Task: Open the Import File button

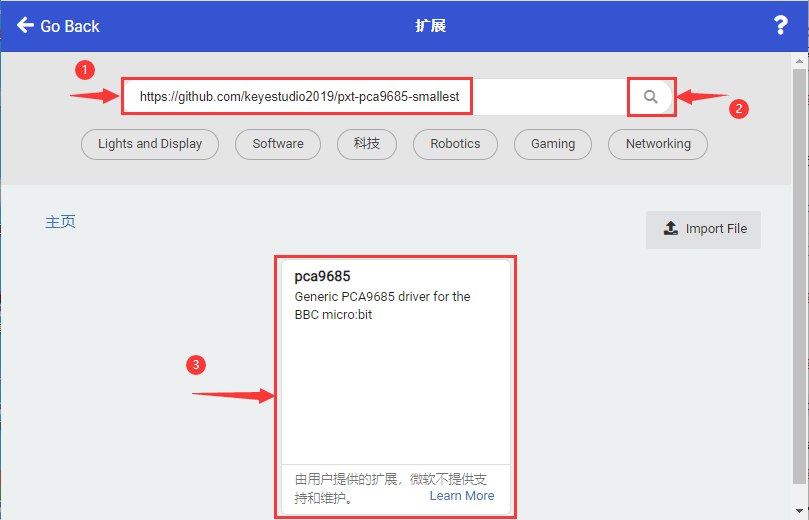Action: tap(703, 230)
